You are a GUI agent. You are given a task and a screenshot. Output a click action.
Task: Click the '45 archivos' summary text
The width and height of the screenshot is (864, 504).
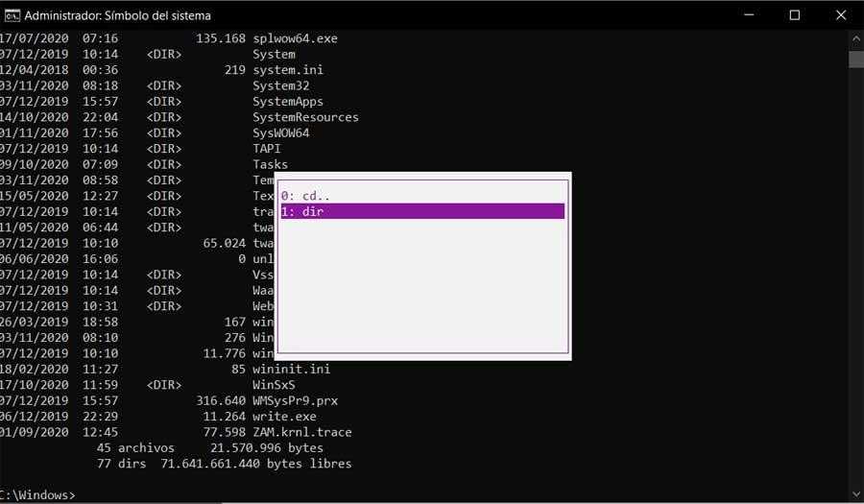(x=135, y=447)
